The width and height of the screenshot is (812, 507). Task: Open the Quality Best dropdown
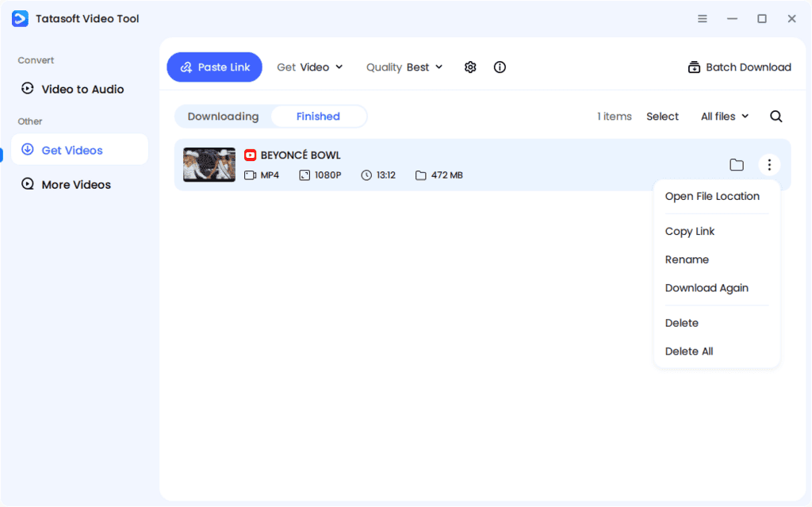(404, 67)
